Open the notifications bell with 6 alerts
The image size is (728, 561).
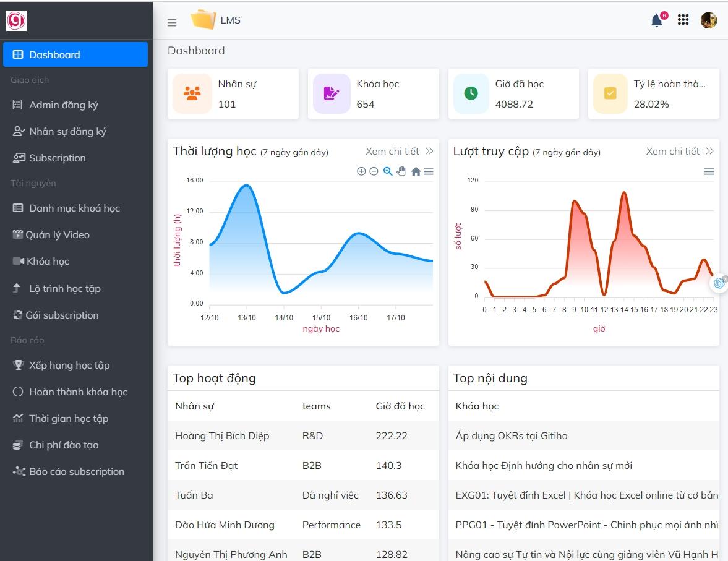[656, 20]
